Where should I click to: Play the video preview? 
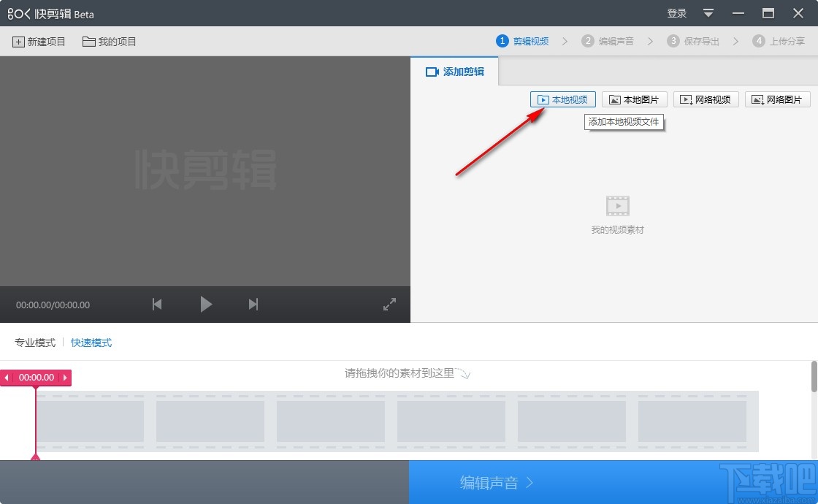click(206, 304)
